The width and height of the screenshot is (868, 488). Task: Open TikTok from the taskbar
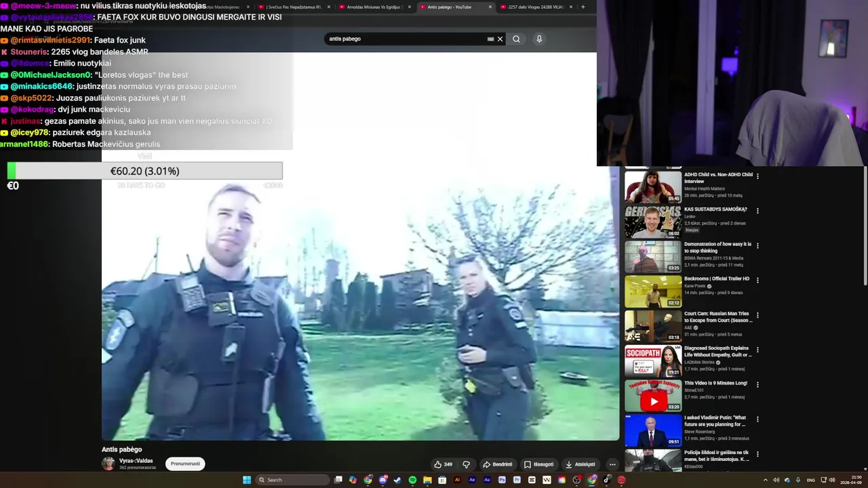pyautogui.click(x=606, y=480)
